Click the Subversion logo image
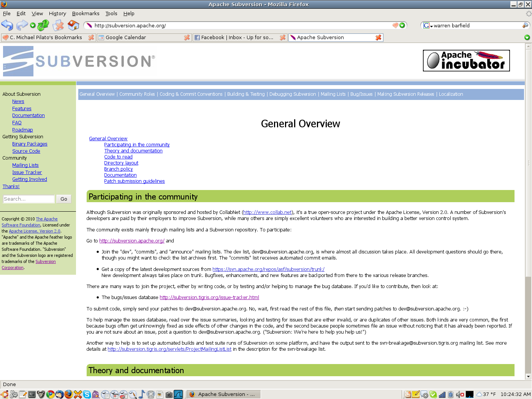The width and height of the screenshot is (532, 399). pyautogui.click(x=79, y=61)
